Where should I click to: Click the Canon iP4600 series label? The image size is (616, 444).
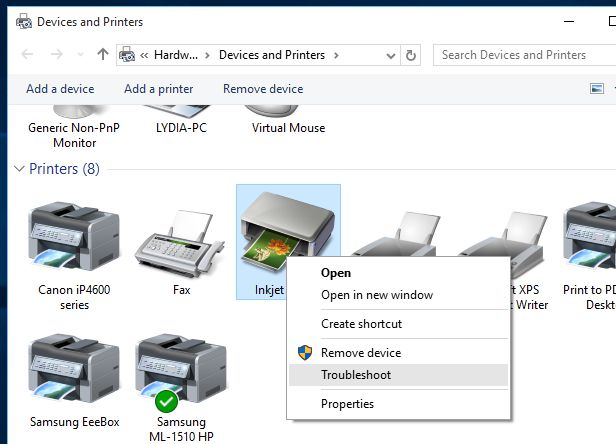click(74, 297)
